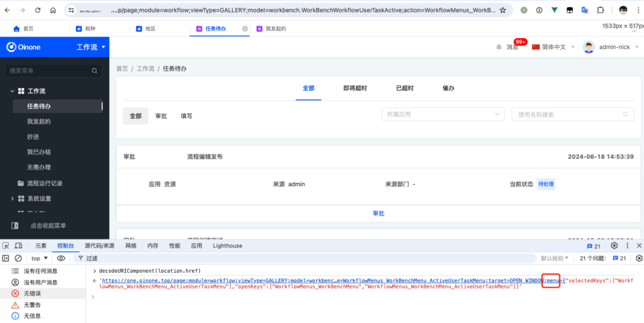Open the Google Translate extension icon
This screenshot has width=644, height=323.
coord(585,10)
